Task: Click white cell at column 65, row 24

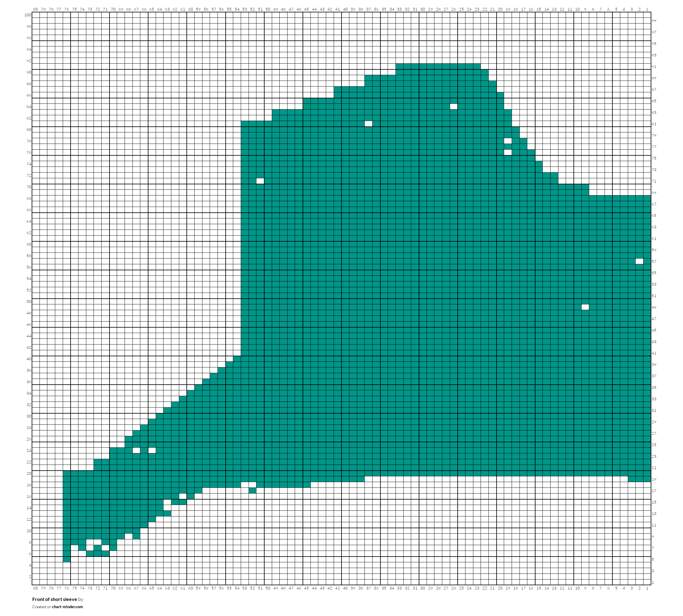Action: pyautogui.click(x=152, y=450)
